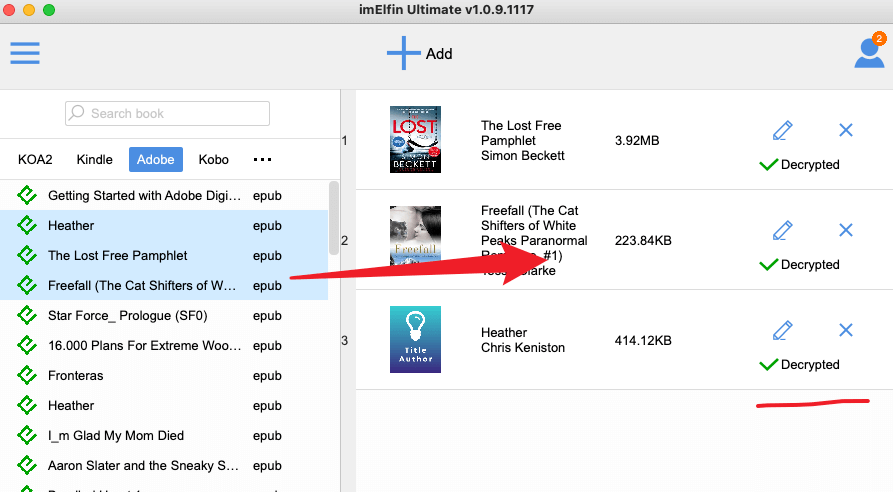Click the epub icon beside Getting Started with Adobe
Screen dimensions: 893x492
[27, 195]
